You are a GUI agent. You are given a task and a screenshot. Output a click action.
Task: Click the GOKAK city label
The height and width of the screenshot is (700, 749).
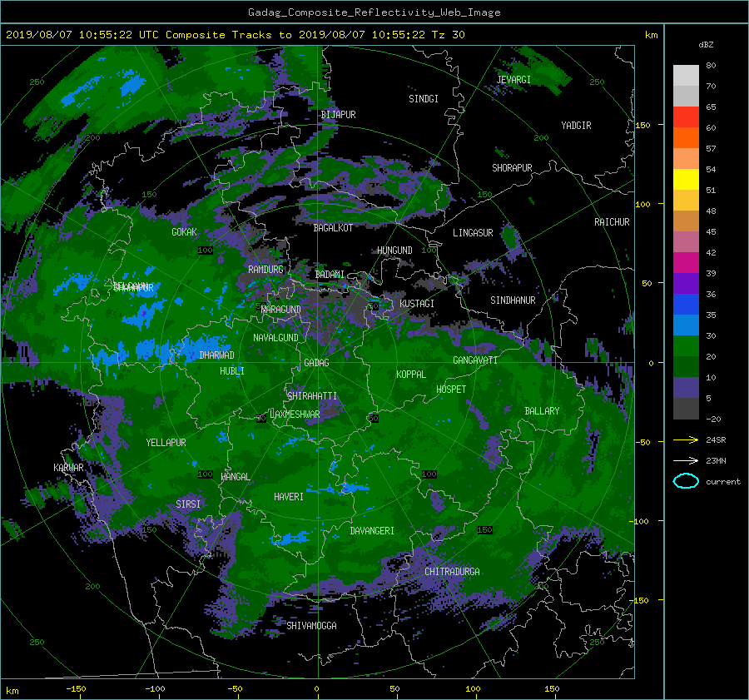(x=184, y=232)
